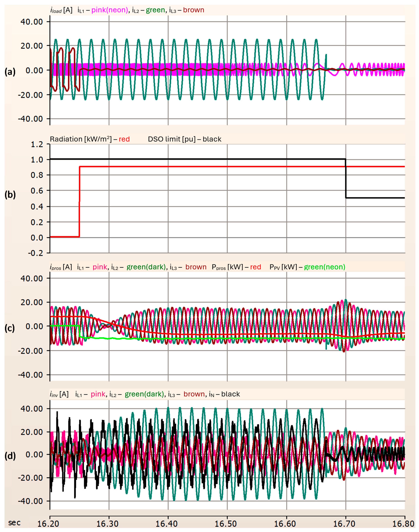
Task: Click the panel (a) label
Action: click(x=10, y=72)
